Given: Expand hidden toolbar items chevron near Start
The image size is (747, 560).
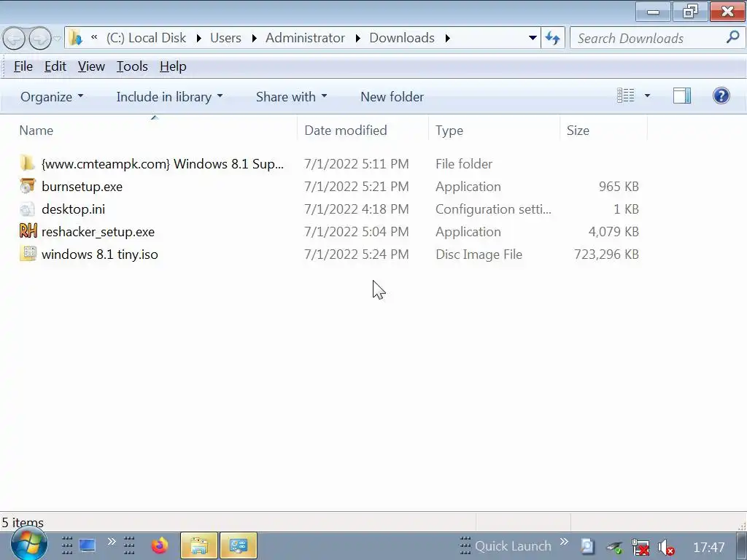Looking at the screenshot, I should [x=112, y=542].
